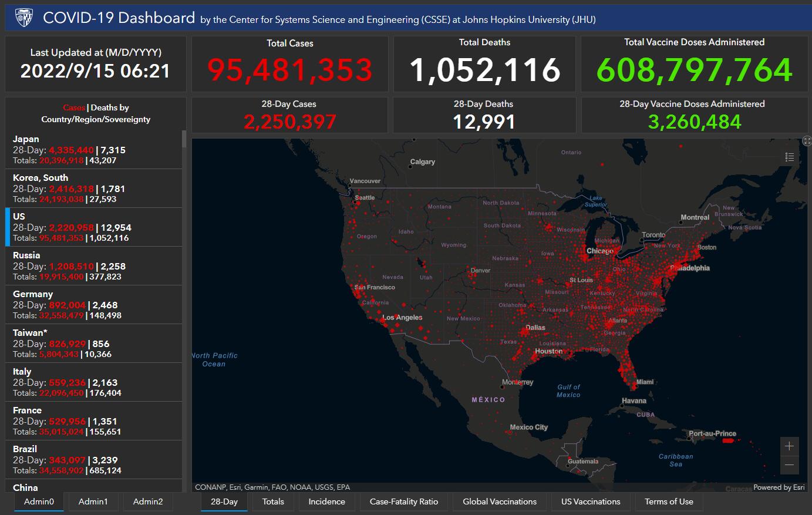This screenshot has height=515, width=812.
Task: Select Japan in the country list
Action: pyautogui.click(x=94, y=150)
